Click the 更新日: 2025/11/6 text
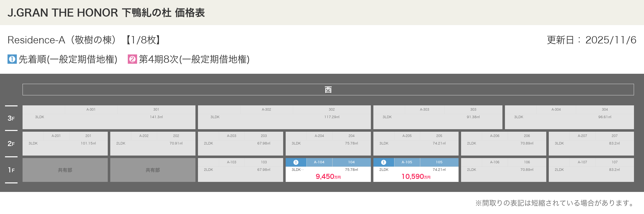 [591, 40]
